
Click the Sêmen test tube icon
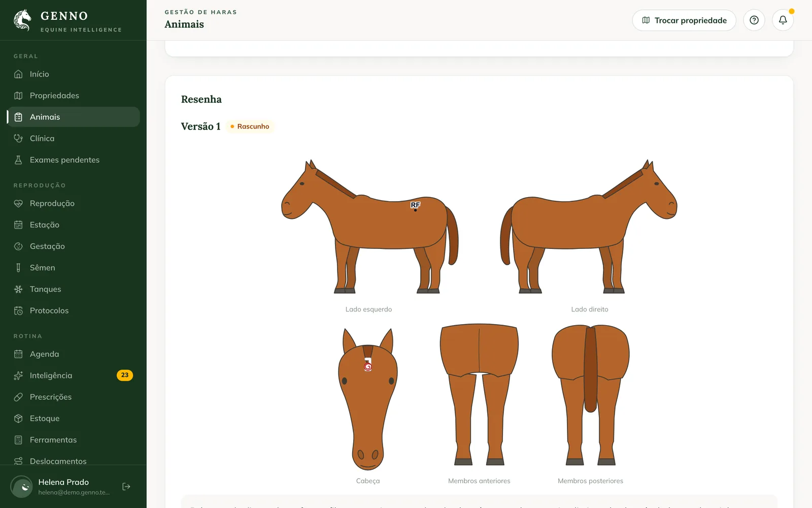[x=18, y=268]
